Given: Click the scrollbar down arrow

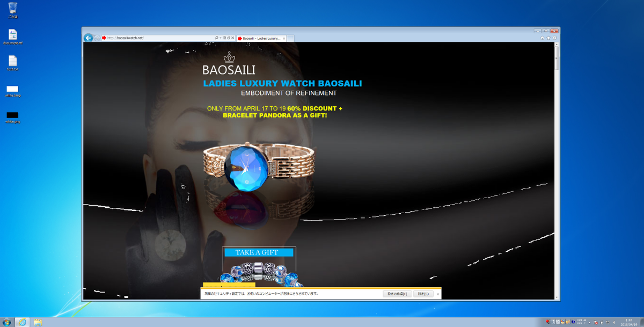Looking at the screenshot, I should point(557,297).
